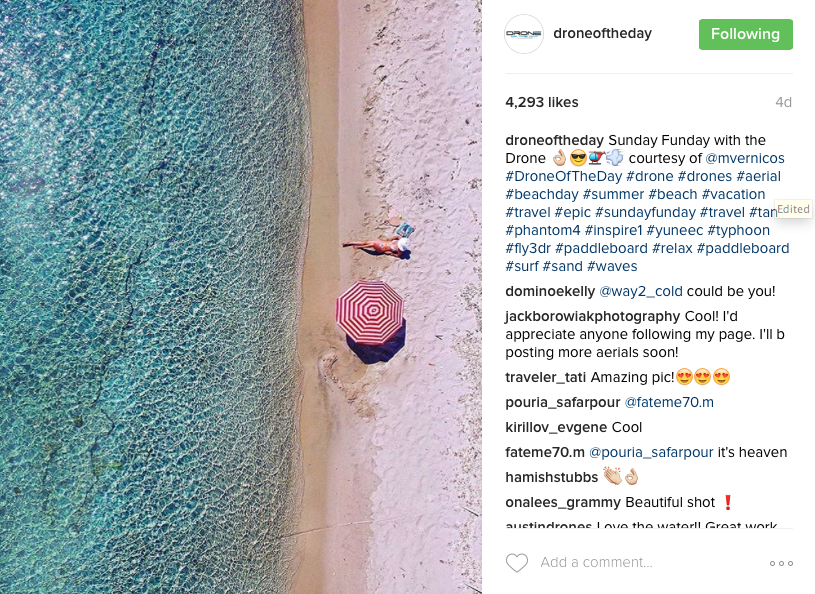Click the droneoftheday profile avatar
This screenshot has width=815, height=594.
(x=524, y=34)
